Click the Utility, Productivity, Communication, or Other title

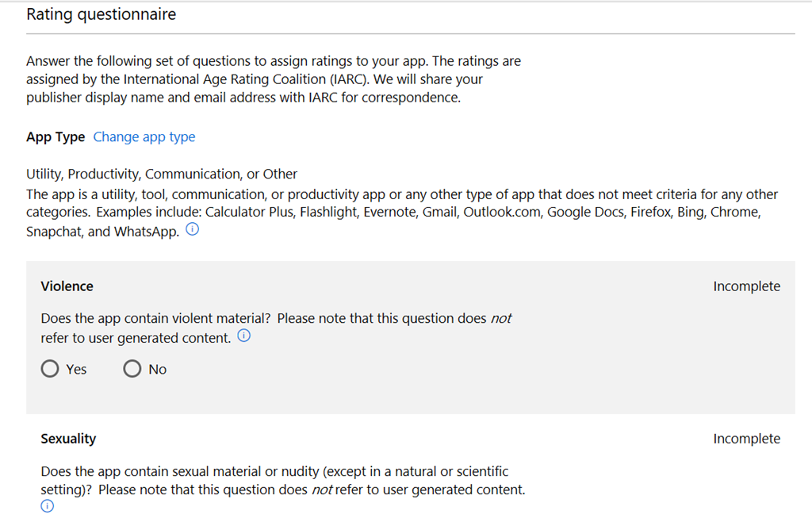pyautogui.click(x=162, y=174)
